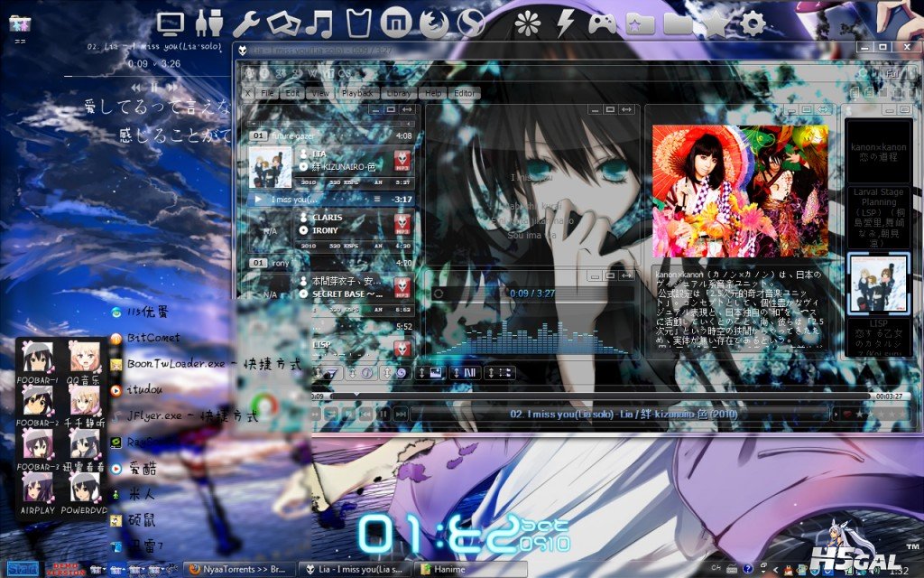Click the Editor menu button
Image resolution: width=924 pixels, height=578 pixels.
coord(464,93)
